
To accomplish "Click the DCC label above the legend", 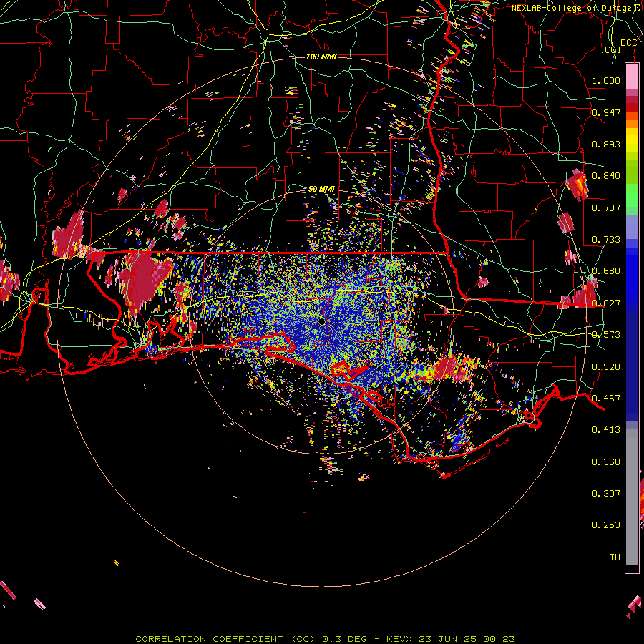I will tap(628, 43).
